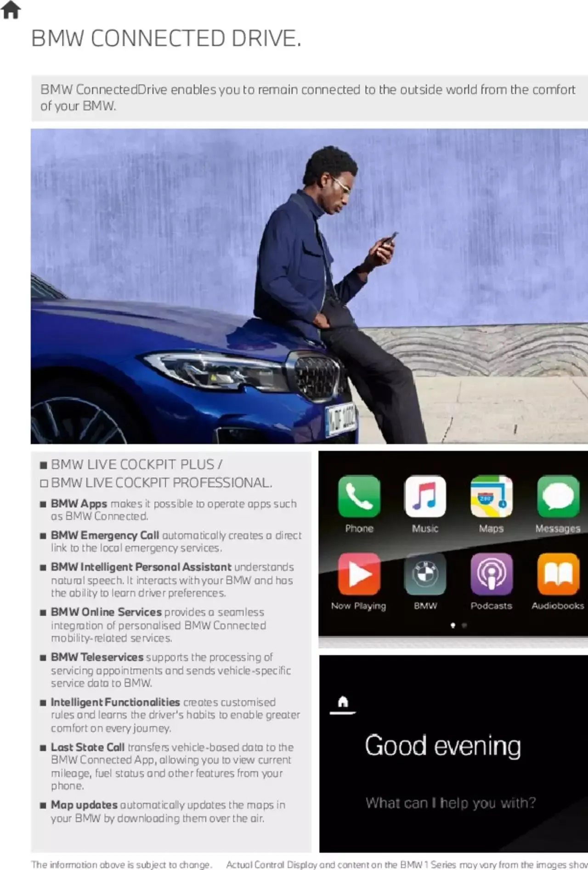The image size is (588, 870).
Task: Click BMW LIVE COCKPIT PLUS heading
Action: [136, 464]
